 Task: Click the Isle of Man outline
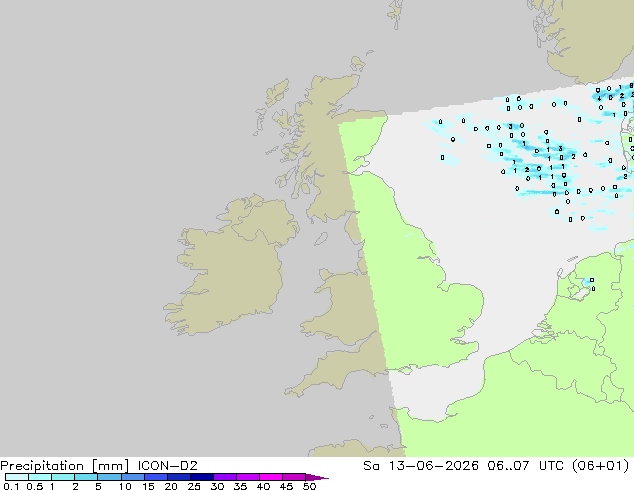321,239
